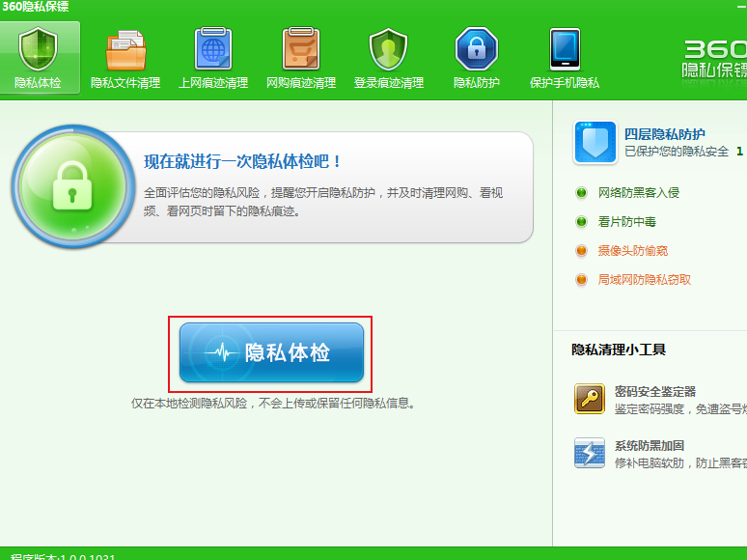Open the 网购痕迹清理 shopping cart icon

(x=300, y=48)
